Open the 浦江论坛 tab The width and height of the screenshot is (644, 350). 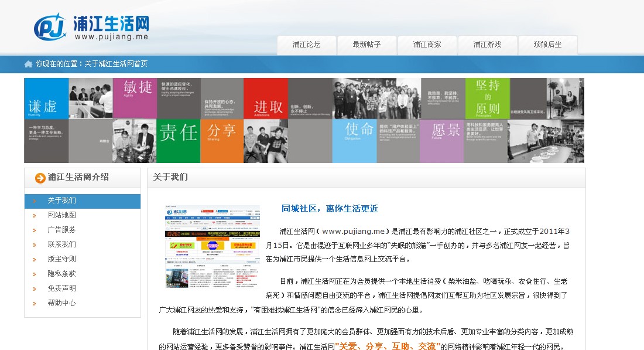(306, 45)
